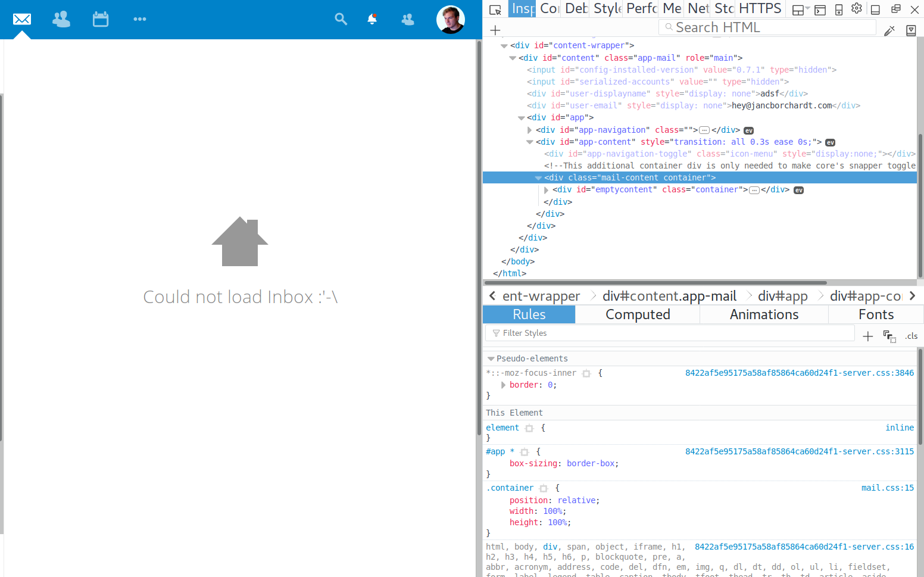Click the search magnifier in header

(341, 19)
